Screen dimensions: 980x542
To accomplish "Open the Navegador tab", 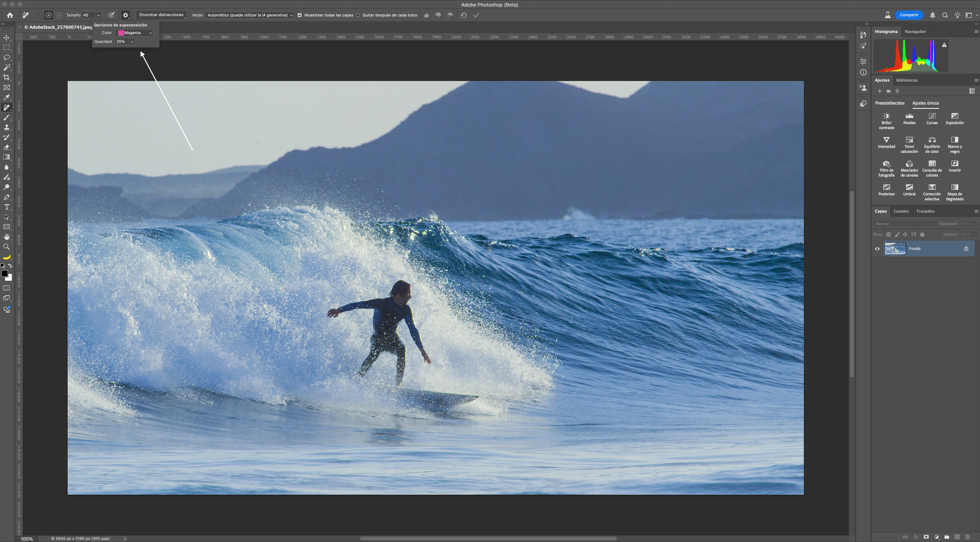I will coord(915,32).
